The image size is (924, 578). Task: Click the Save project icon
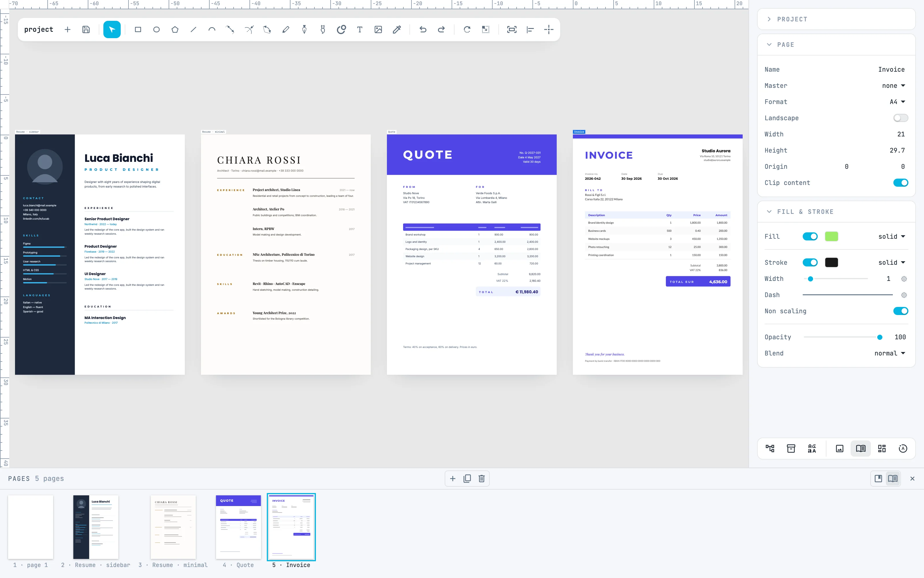pos(86,29)
